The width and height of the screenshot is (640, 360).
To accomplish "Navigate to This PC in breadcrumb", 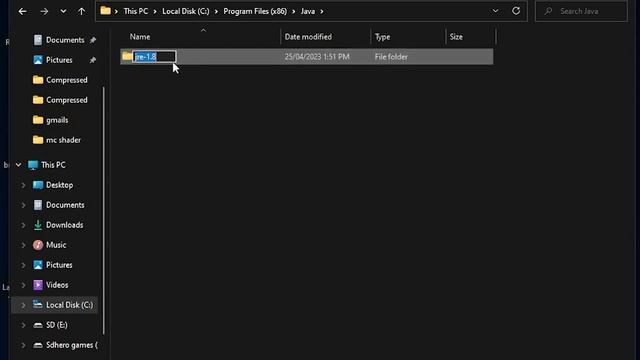I will point(136,11).
